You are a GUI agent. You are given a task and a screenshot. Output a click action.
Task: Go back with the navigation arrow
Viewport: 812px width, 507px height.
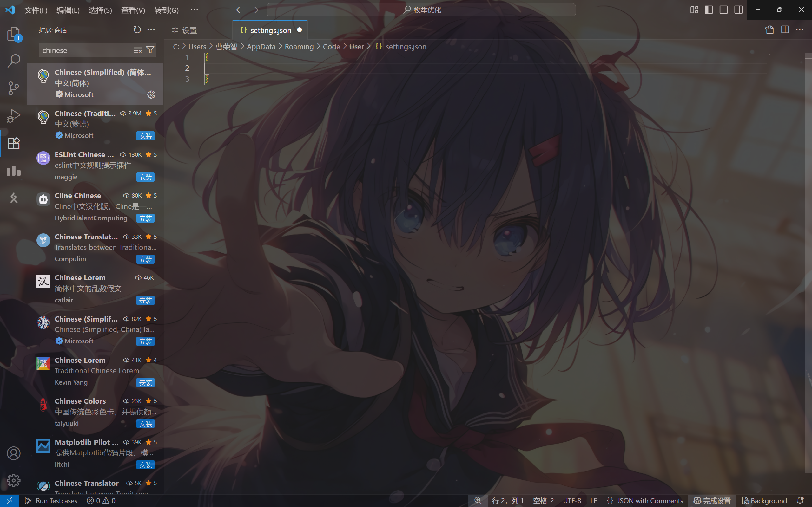point(240,10)
